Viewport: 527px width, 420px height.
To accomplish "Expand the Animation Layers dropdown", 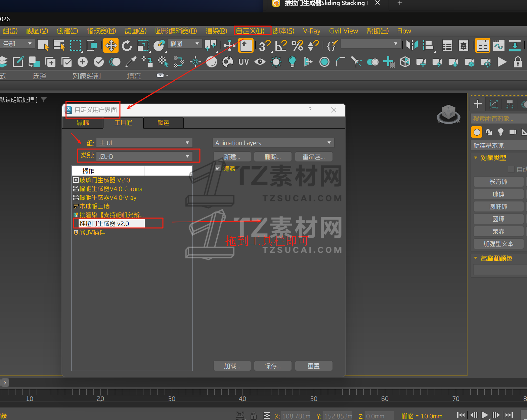I will pos(273,143).
